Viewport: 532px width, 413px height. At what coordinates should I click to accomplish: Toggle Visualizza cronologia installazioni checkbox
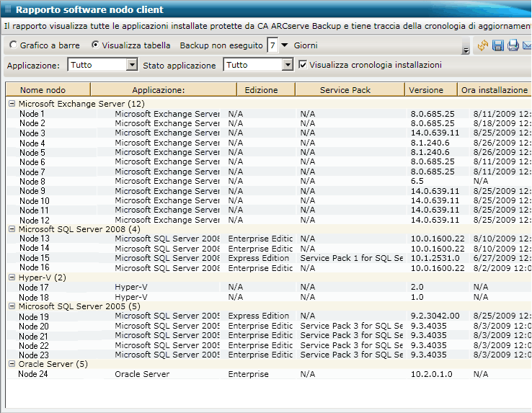(x=303, y=64)
